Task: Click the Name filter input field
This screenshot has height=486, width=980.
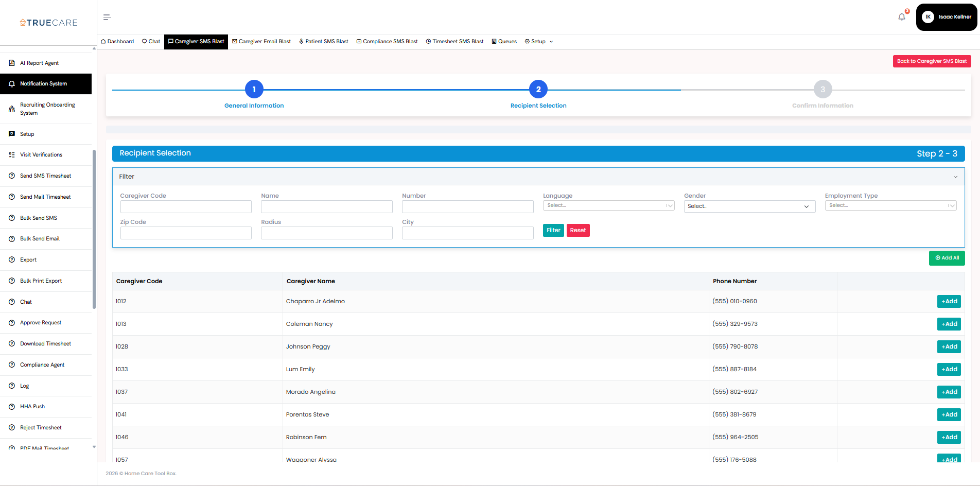Action: point(327,206)
